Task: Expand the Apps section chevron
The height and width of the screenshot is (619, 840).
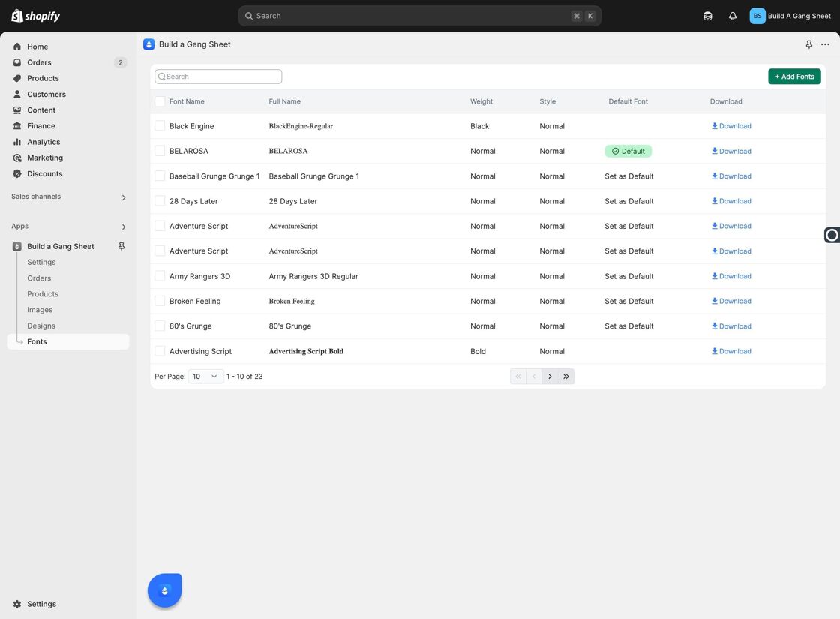Action: pos(124,227)
